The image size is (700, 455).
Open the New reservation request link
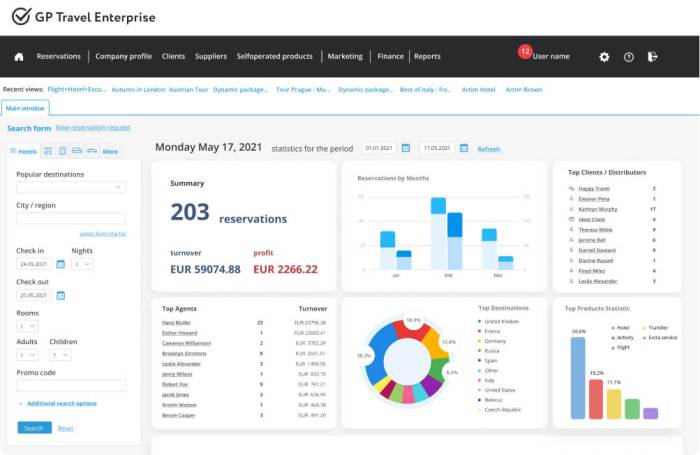[93, 128]
